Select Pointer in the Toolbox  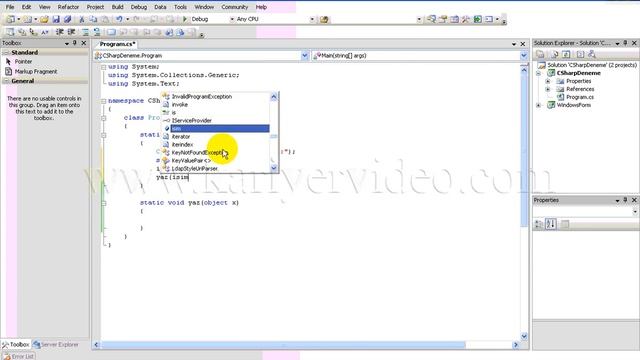coord(23,62)
